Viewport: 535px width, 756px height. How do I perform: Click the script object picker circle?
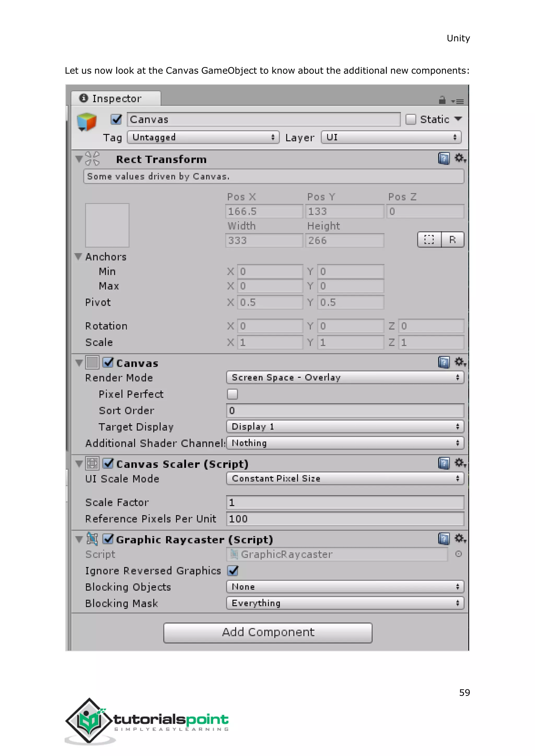458,554
